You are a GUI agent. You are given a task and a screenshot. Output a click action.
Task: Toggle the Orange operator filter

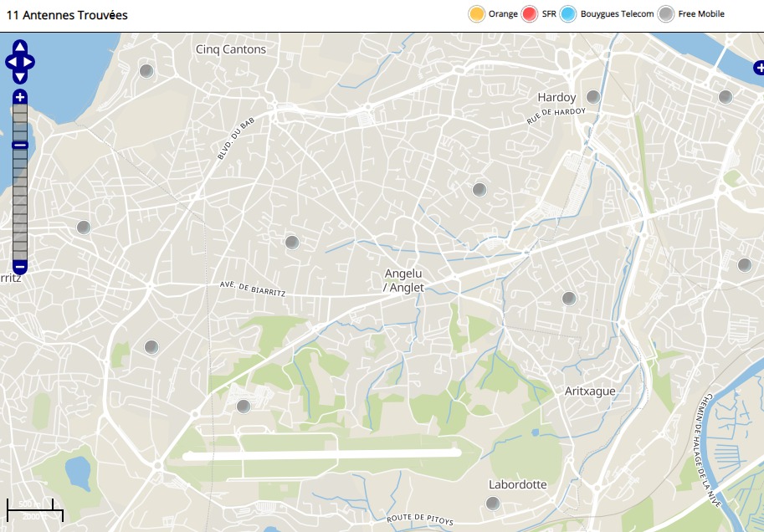pyautogui.click(x=476, y=14)
